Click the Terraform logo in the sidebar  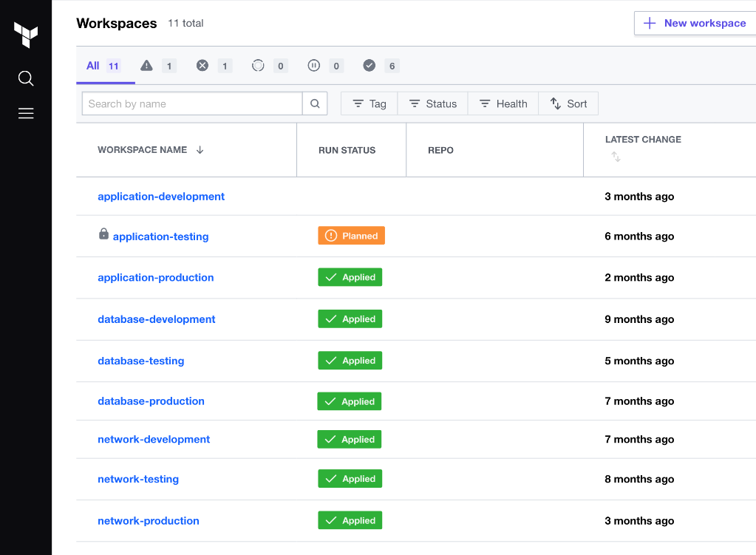click(25, 34)
